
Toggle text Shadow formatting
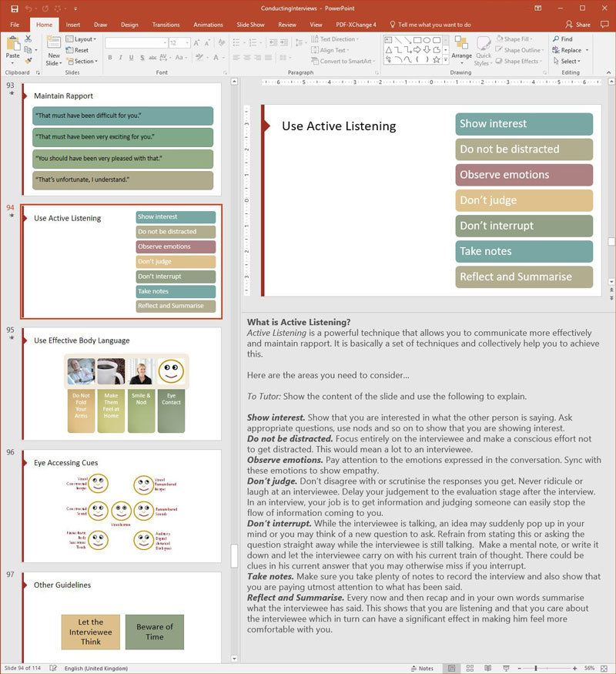(142, 57)
